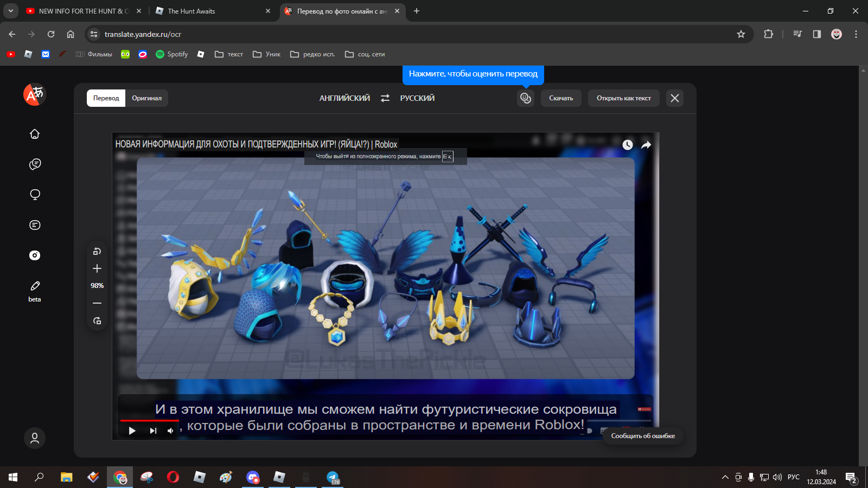This screenshot has height=488, width=868.
Task: Expand the Уник bookmarks folder
Action: click(x=267, y=54)
